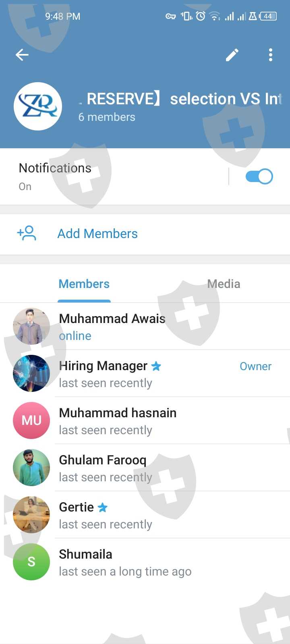This screenshot has height=644, width=290.
Task: Tap the pencil edit group icon
Action: pyautogui.click(x=232, y=55)
